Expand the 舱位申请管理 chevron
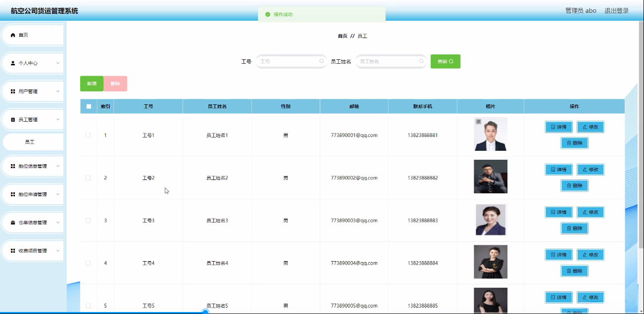 tap(58, 194)
